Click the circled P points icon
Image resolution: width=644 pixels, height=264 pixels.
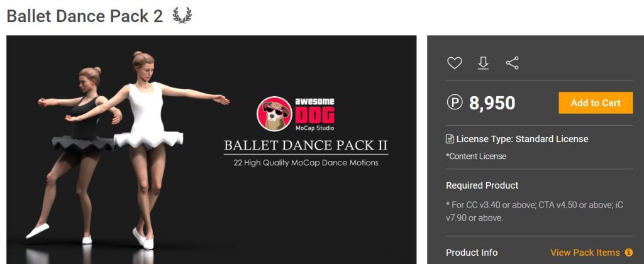click(x=455, y=102)
